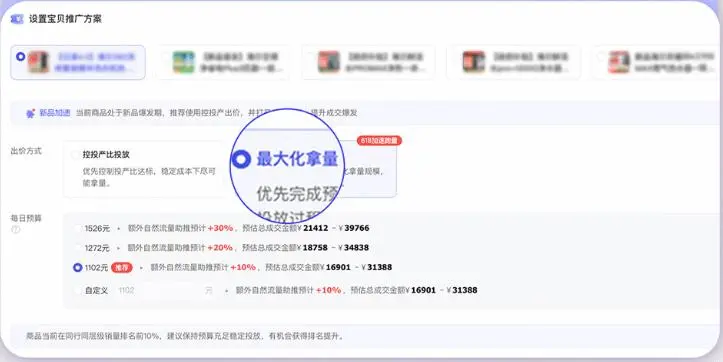The height and width of the screenshot is (362, 723).
Task: Click 16901 in the 1102元 row
Action: click(338, 267)
